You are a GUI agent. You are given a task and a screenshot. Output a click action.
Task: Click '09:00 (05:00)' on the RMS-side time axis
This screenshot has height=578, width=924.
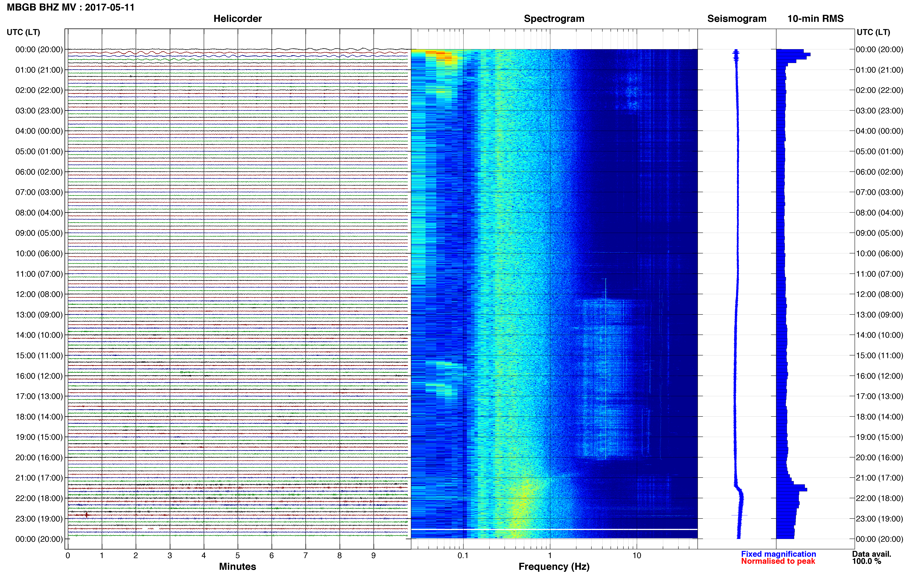coord(879,233)
